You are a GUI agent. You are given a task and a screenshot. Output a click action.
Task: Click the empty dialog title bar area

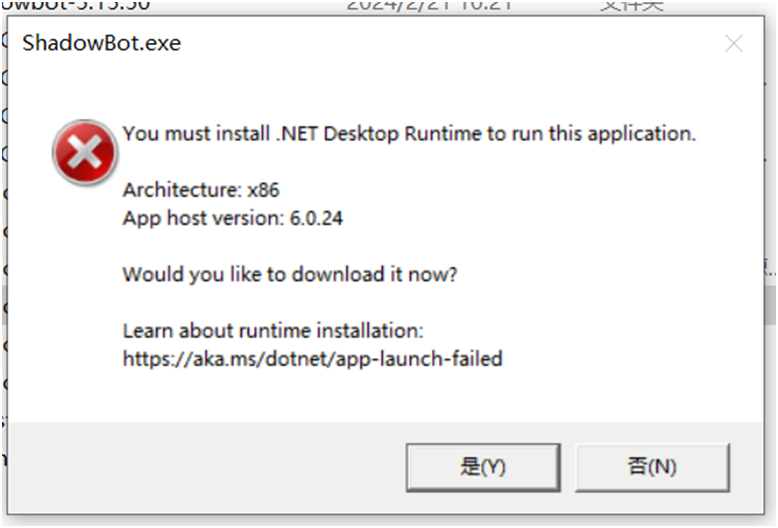point(450,44)
